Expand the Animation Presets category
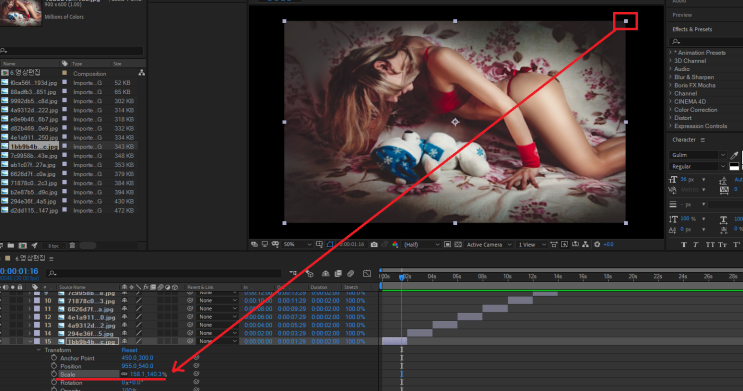This screenshot has width=743, height=391. tap(671, 53)
